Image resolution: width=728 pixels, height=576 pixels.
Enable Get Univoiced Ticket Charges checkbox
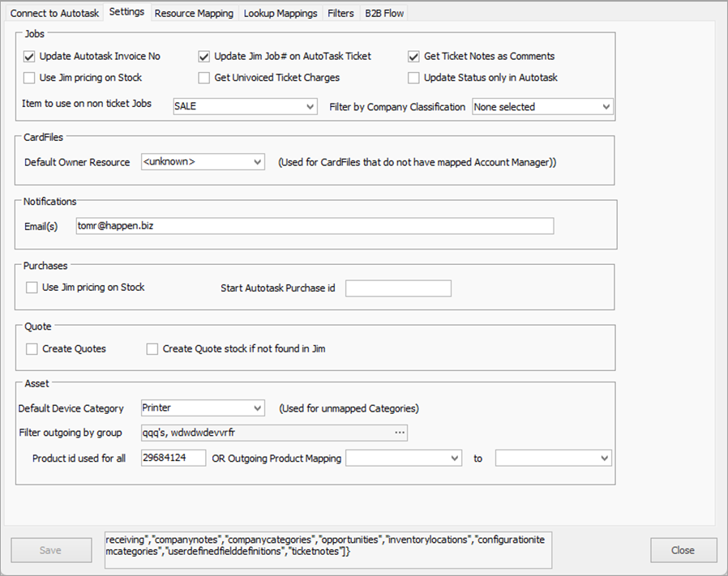204,78
